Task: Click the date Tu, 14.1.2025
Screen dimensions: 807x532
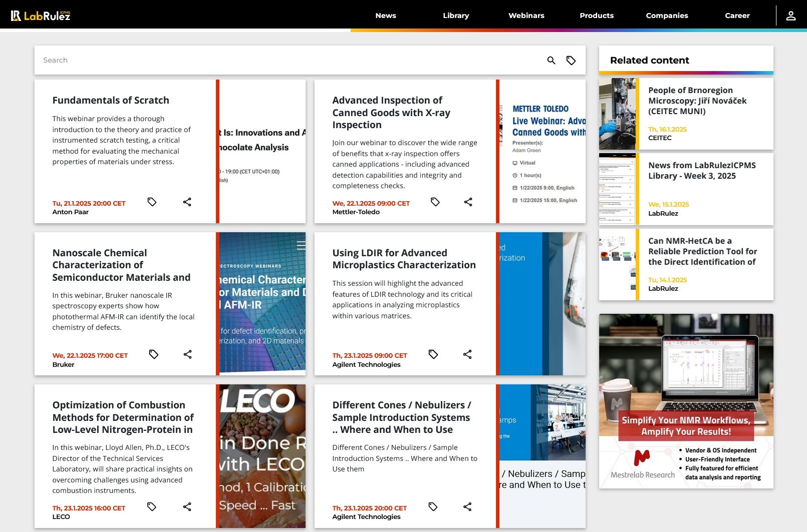Action: (x=668, y=280)
